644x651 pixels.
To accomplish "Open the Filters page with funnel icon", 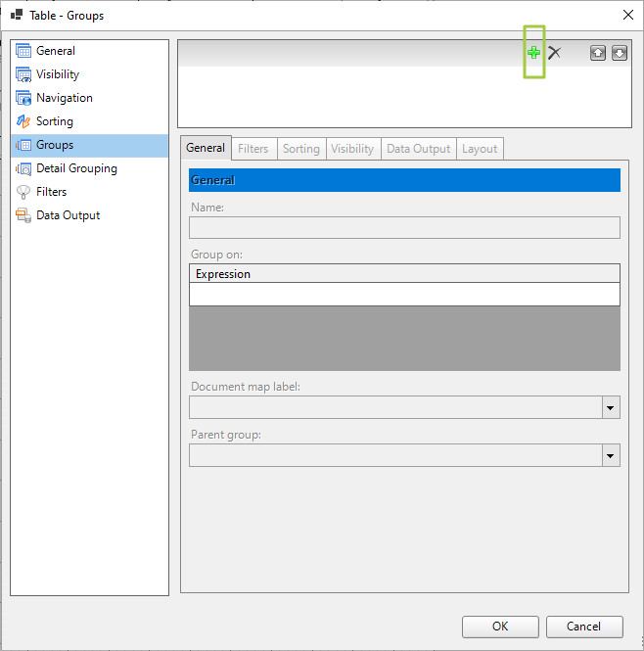I will [x=51, y=192].
